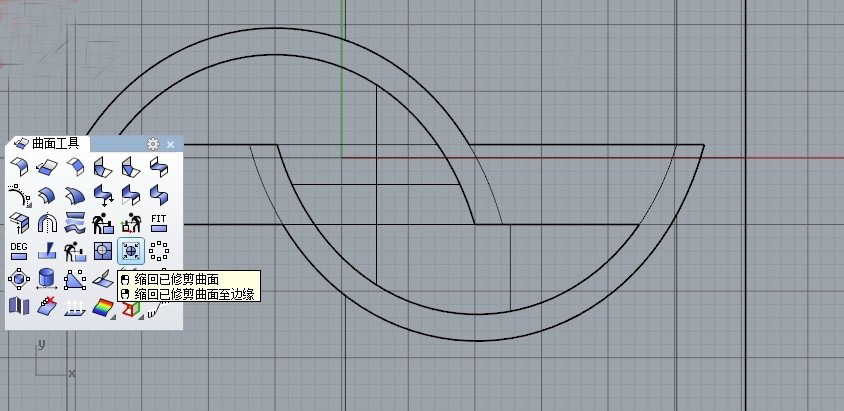
Task: Select the Variable Radius Fillet surface icon
Action: point(103,166)
